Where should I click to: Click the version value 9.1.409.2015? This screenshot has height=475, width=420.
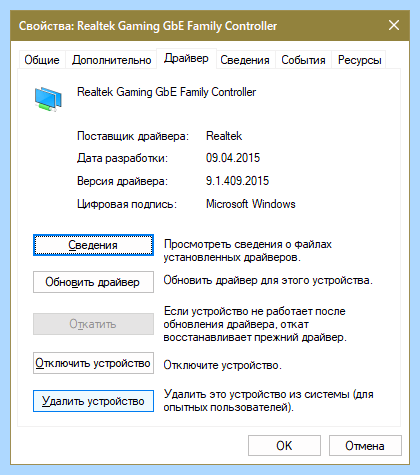tap(237, 181)
